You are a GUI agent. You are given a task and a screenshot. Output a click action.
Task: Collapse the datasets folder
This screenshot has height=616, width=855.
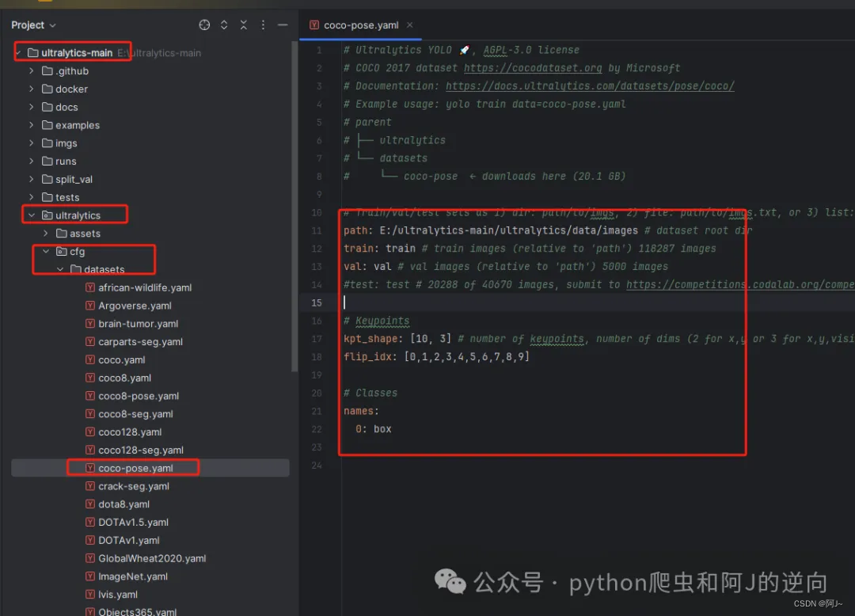coord(60,269)
